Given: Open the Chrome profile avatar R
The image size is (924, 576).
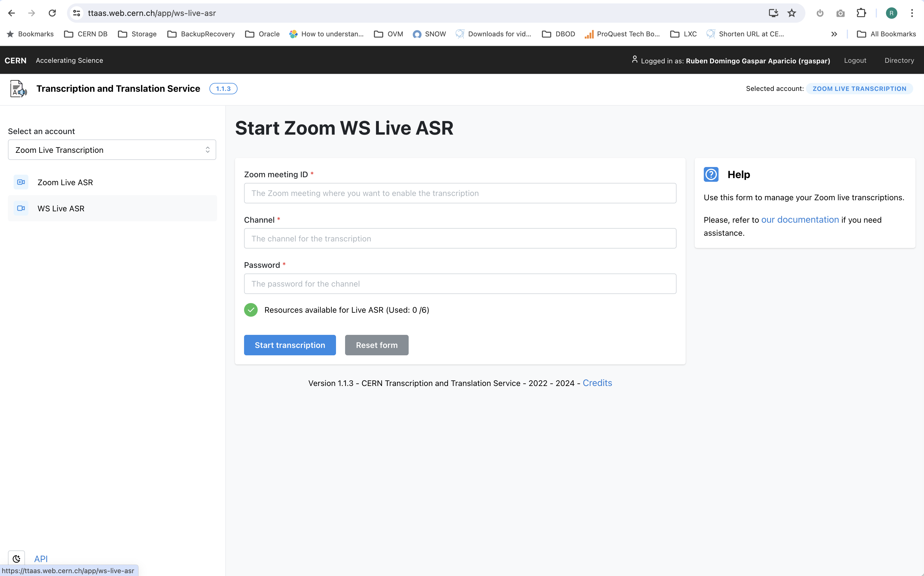Looking at the screenshot, I should (891, 13).
